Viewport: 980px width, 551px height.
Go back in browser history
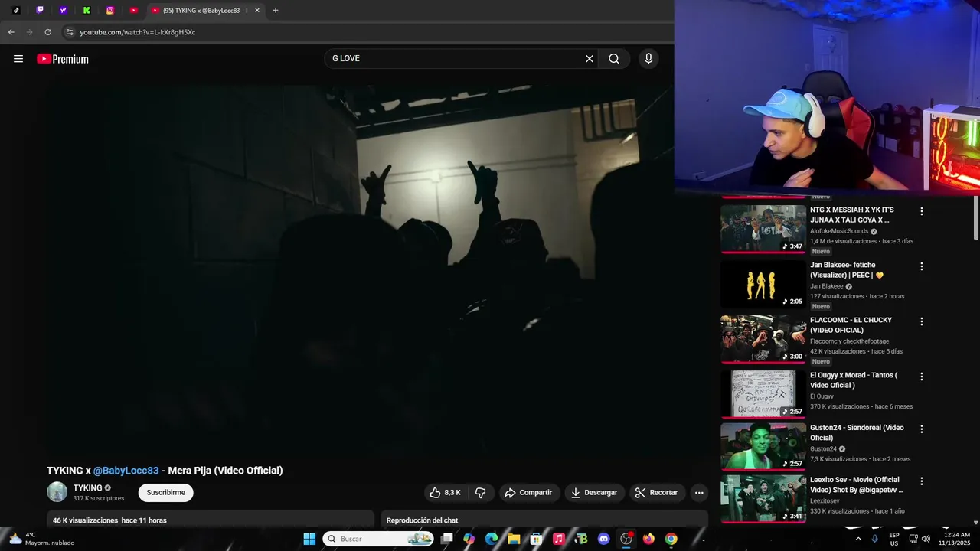(x=11, y=32)
